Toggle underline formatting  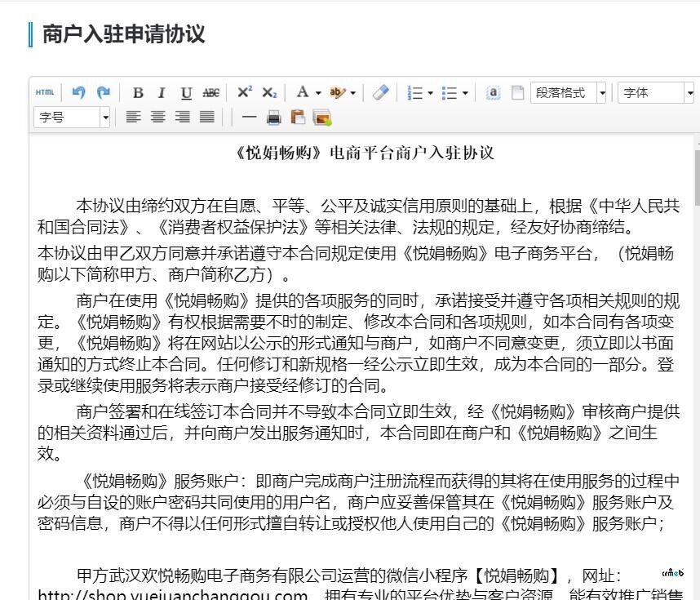tap(186, 92)
